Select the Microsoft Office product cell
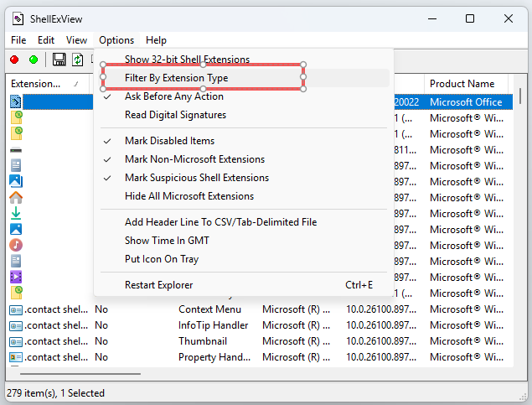532x405 pixels. (x=466, y=102)
